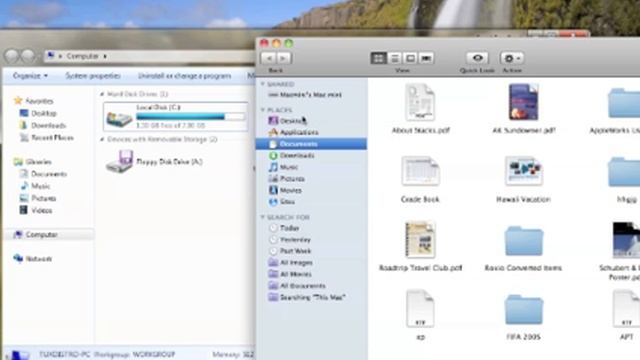Select Desktop under Explorer Favorites
The image size is (640, 360).
[x=38, y=113]
